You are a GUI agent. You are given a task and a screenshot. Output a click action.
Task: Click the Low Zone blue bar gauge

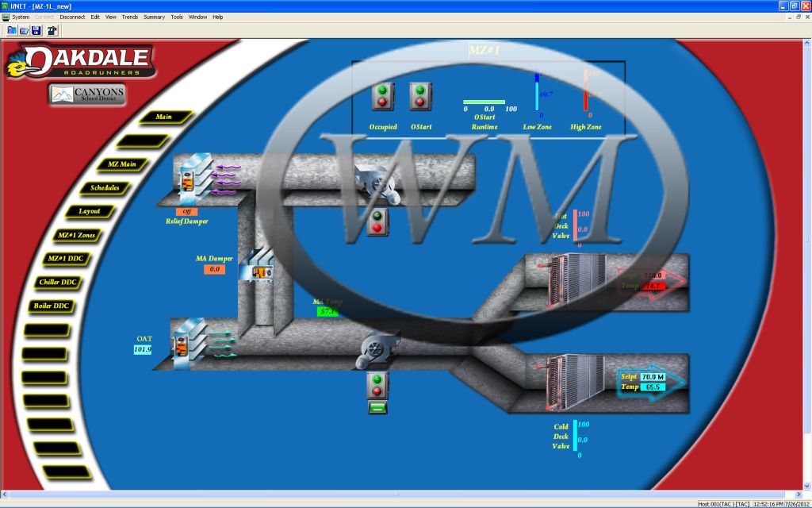point(537,92)
